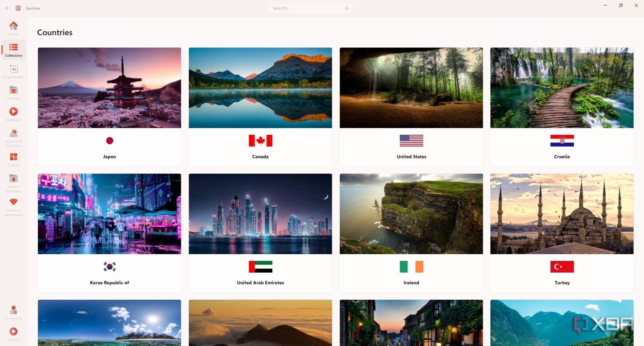Click the Japan flag icon

coord(109,141)
